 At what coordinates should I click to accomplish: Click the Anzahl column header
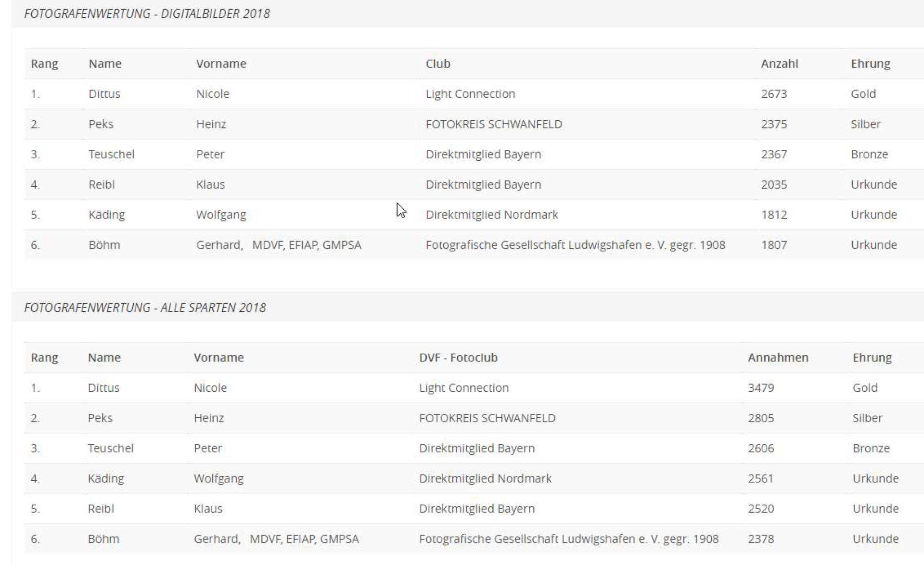coord(779,64)
